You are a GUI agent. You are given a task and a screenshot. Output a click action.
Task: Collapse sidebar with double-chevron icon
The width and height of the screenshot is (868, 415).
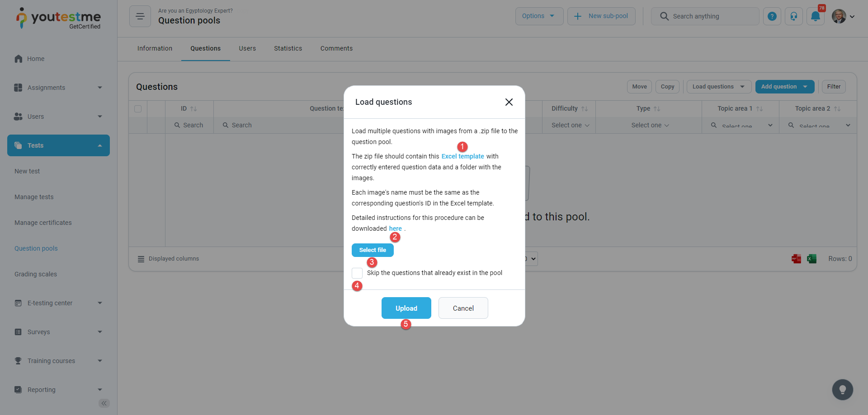tap(104, 403)
